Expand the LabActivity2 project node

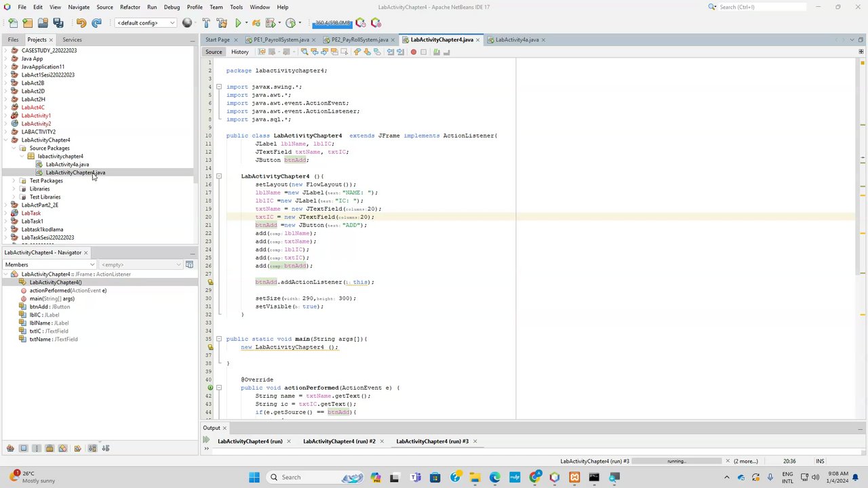[x=6, y=124]
